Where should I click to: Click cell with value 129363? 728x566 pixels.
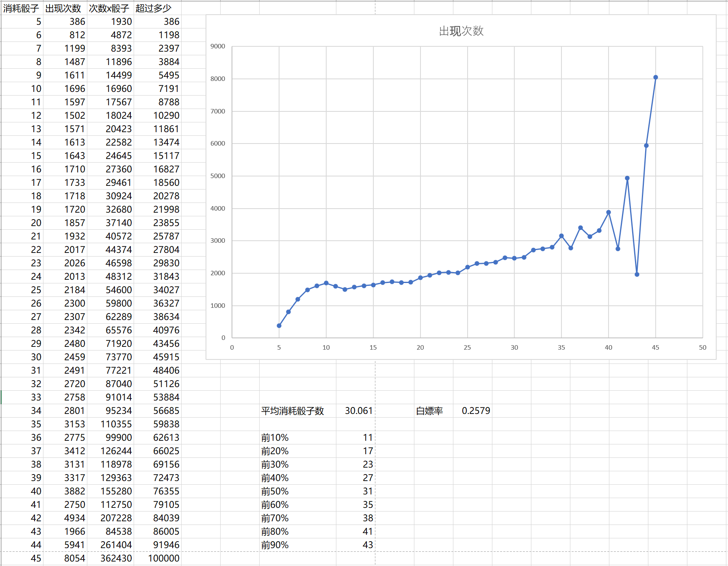point(110,478)
